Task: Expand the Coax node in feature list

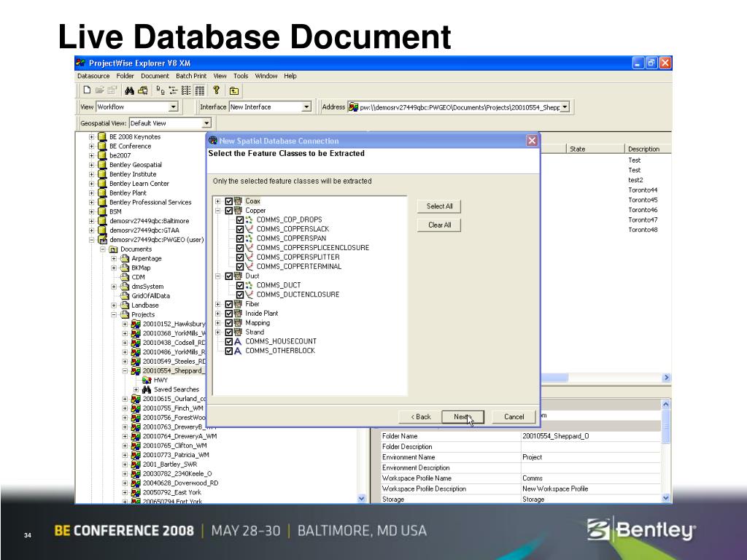Action: click(218, 201)
